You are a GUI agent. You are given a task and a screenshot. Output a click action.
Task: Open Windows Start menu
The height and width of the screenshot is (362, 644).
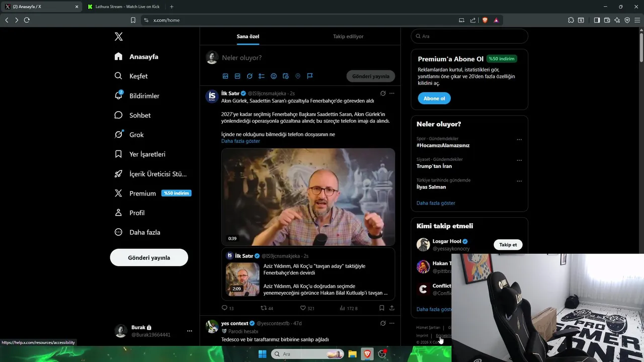[x=262, y=354]
